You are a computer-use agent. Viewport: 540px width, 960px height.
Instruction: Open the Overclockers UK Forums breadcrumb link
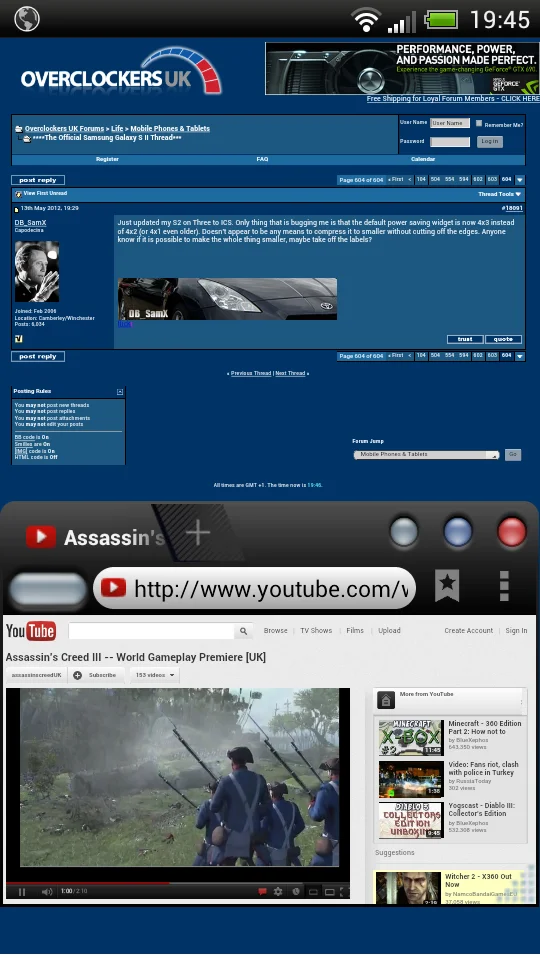(64, 129)
